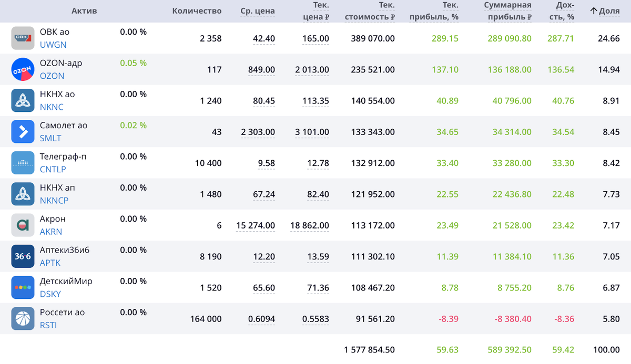Image resolution: width=631 pixels, height=364 pixels.
Task: Click the НКНХ ао logo icon
Action: (23, 100)
